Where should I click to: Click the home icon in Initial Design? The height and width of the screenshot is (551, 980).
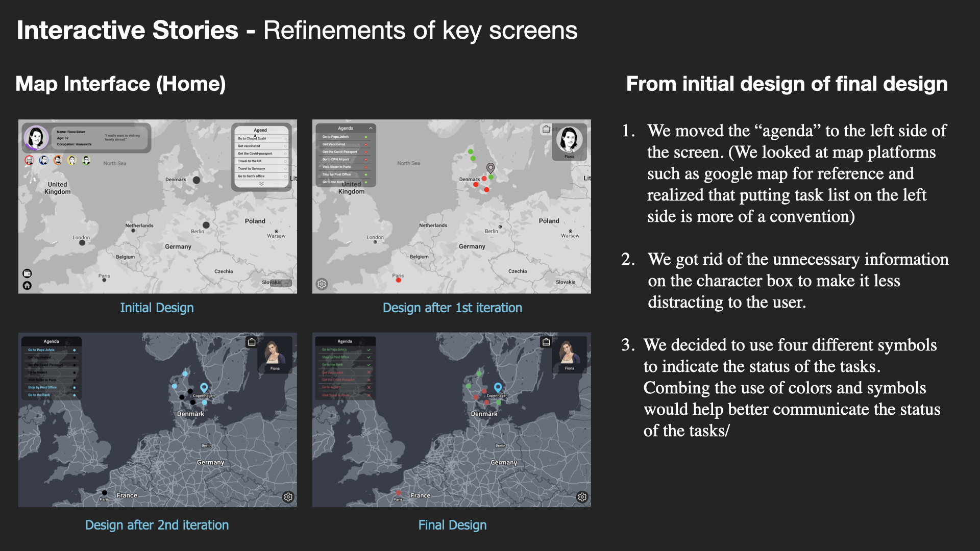tap(27, 286)
